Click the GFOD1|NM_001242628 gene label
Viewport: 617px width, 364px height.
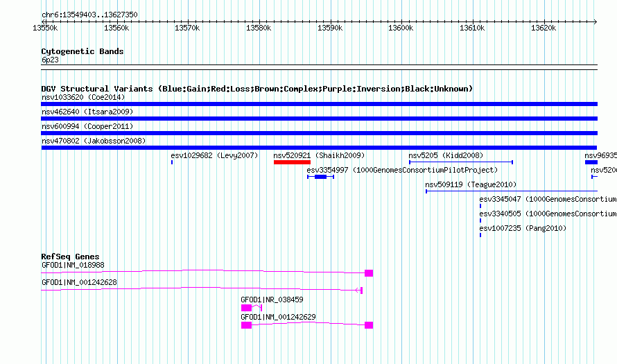(79, 283)
